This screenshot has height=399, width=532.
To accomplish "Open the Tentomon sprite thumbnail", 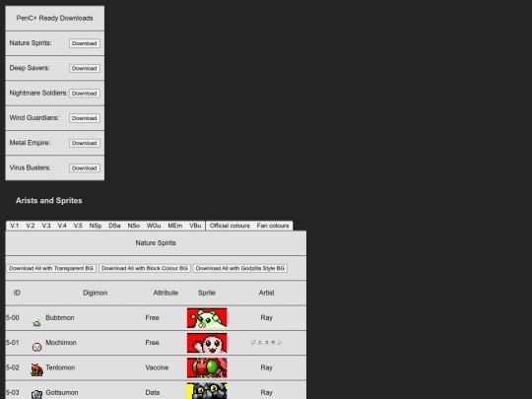I will tap(207, 367).
